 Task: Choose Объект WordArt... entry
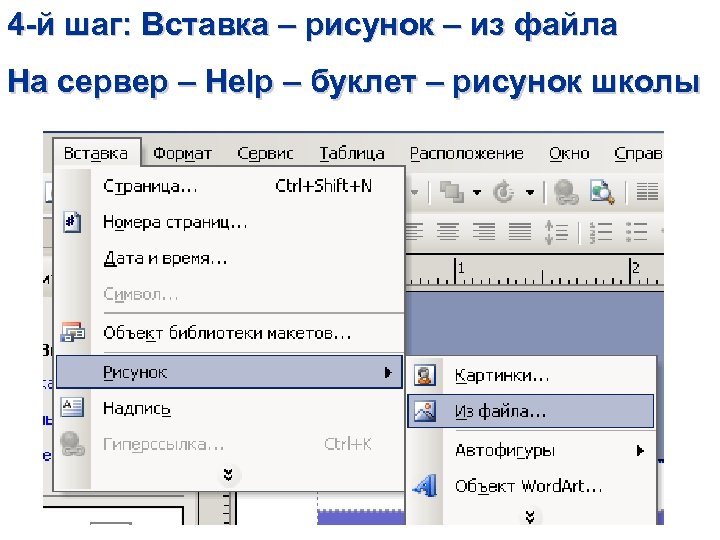tap(531, 486)
